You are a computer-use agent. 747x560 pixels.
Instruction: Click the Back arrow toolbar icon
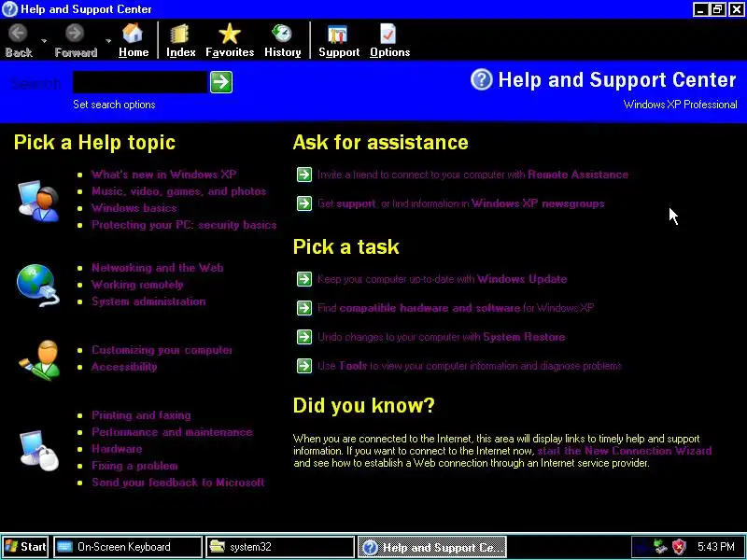coord(19,34)
